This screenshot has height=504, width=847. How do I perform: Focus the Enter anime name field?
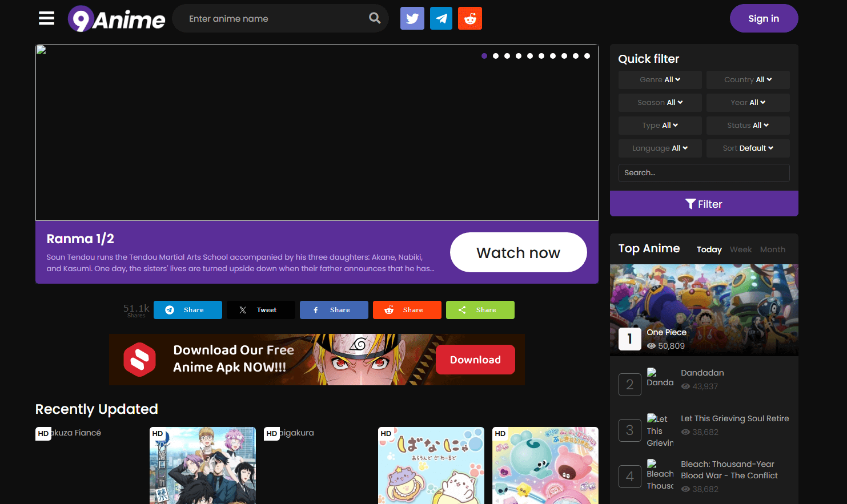coord(274,19)
